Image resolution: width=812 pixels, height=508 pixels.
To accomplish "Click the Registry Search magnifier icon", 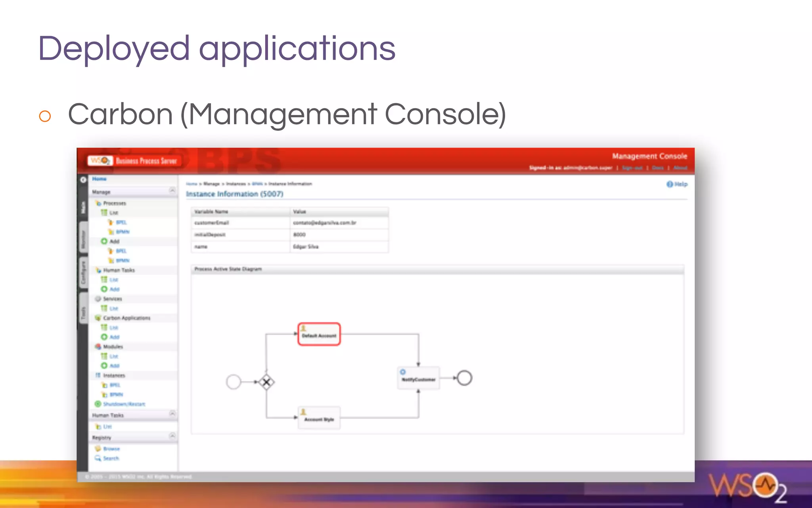I will tap(98, 458).
